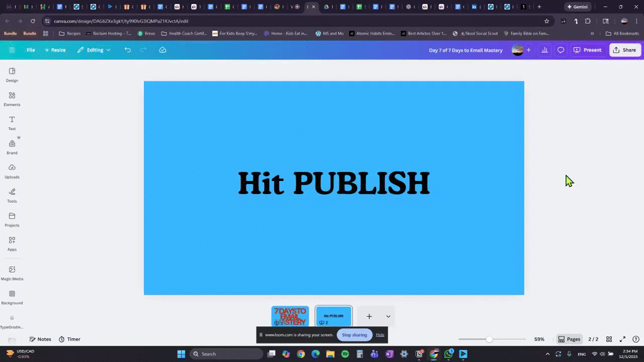Click the Stop sharing button in Loom bar
The width and height of the screenshot is (644, 362).
(x=354, y=335)
